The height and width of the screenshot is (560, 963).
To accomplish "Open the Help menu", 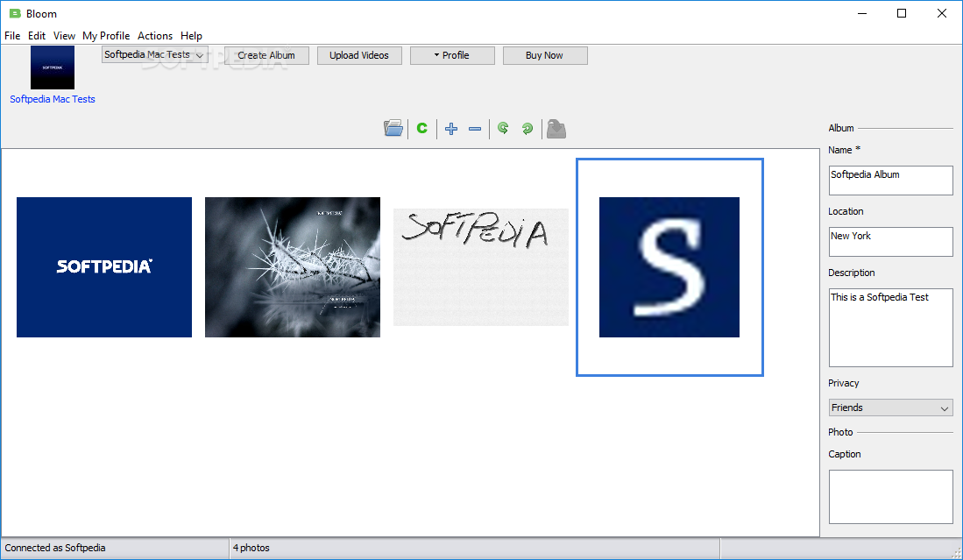I will pyautogui.click(x=191, y=36).
